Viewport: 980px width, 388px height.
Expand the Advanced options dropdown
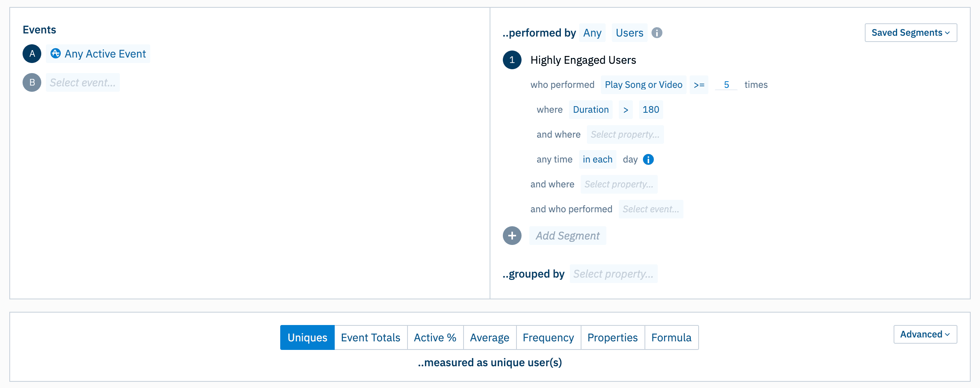tap(925, 334)
